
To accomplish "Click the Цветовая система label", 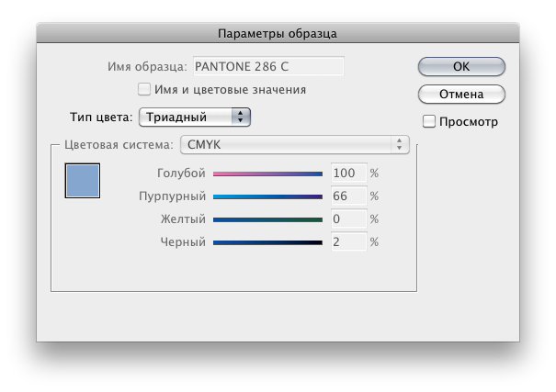I will (x=119, y=145).
